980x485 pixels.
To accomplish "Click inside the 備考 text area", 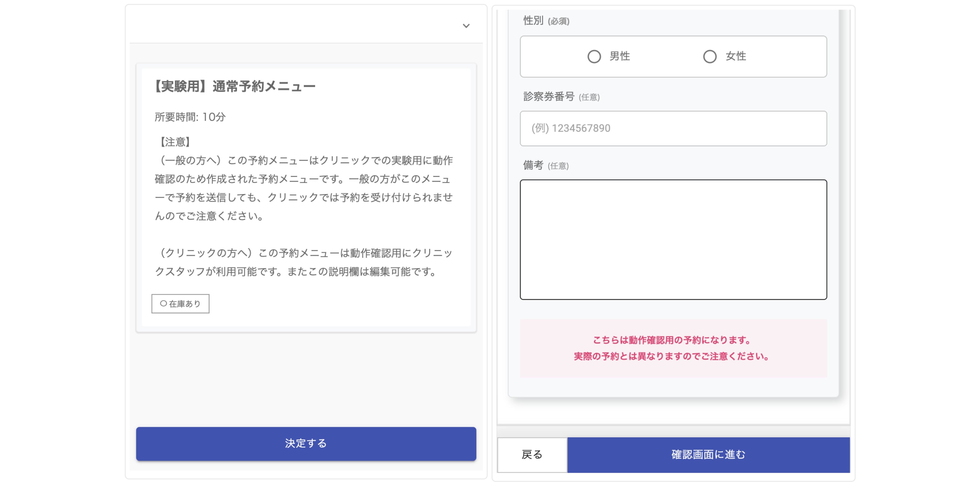I will (673, 239).
